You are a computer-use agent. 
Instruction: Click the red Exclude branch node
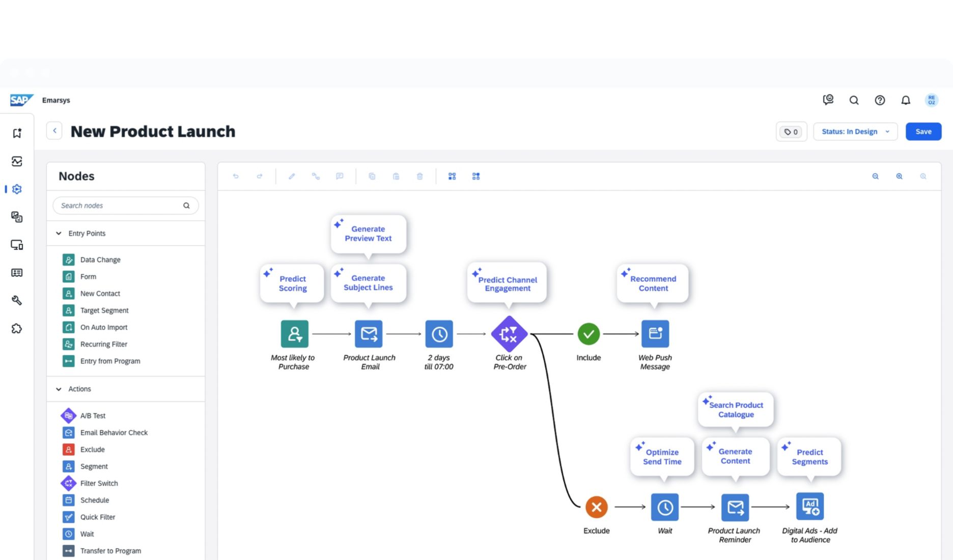596,507
